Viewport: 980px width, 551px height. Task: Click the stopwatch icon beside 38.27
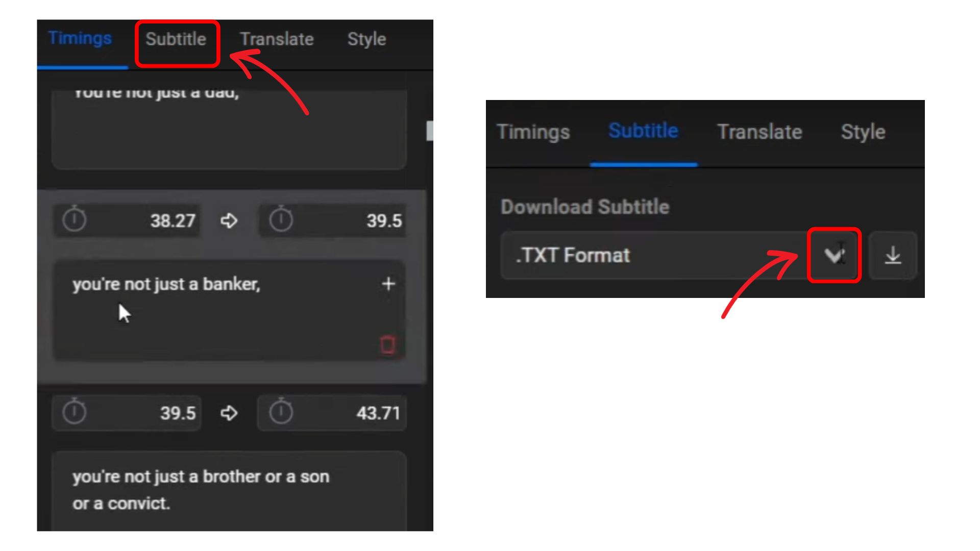click(75, 220)
